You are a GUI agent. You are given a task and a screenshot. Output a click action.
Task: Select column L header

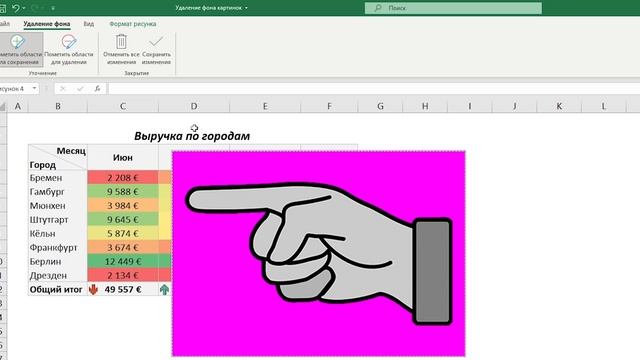603,107
